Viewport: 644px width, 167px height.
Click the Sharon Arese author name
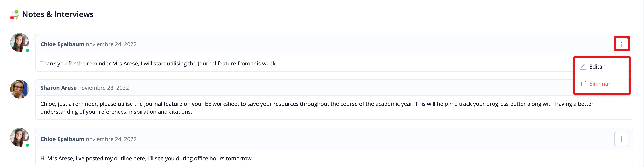click(58, 88)
